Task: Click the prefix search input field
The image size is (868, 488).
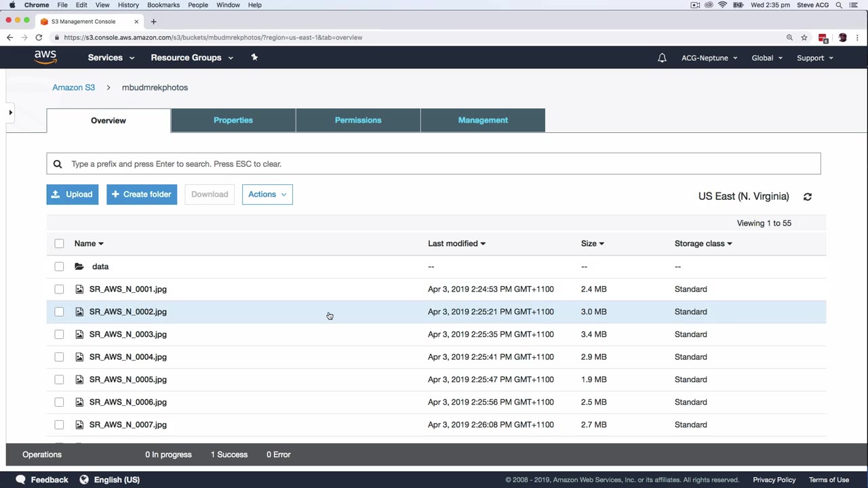Action: pyautogui.click(x=433, y=164)
